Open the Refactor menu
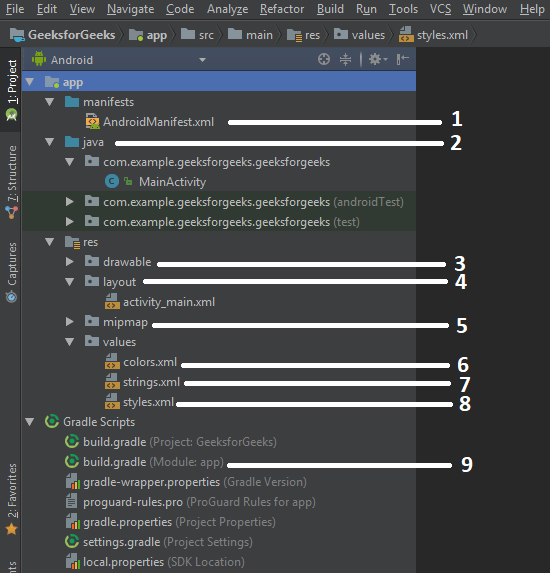Image resolution: width=550 pixels, height=573 pixels. [x=282, y=9]
